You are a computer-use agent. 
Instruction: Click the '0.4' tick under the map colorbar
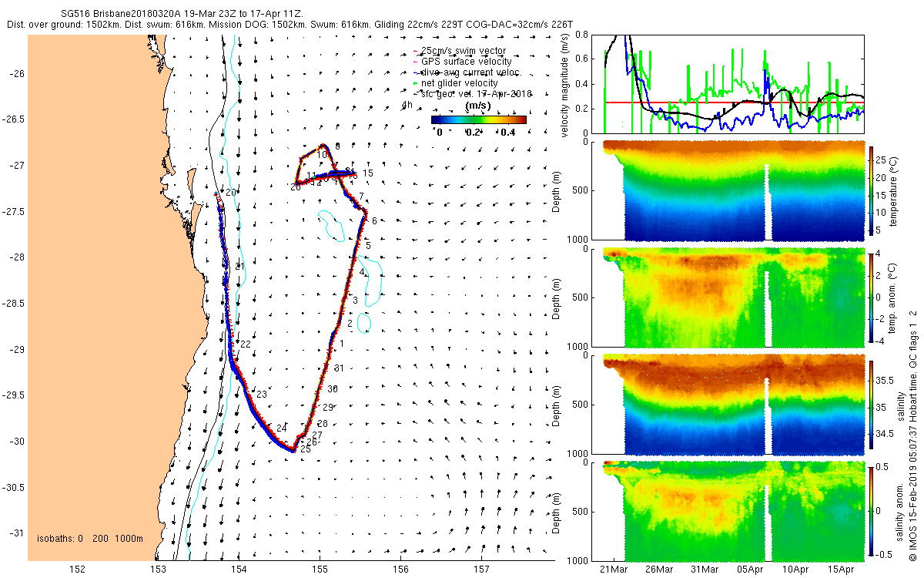508,132
